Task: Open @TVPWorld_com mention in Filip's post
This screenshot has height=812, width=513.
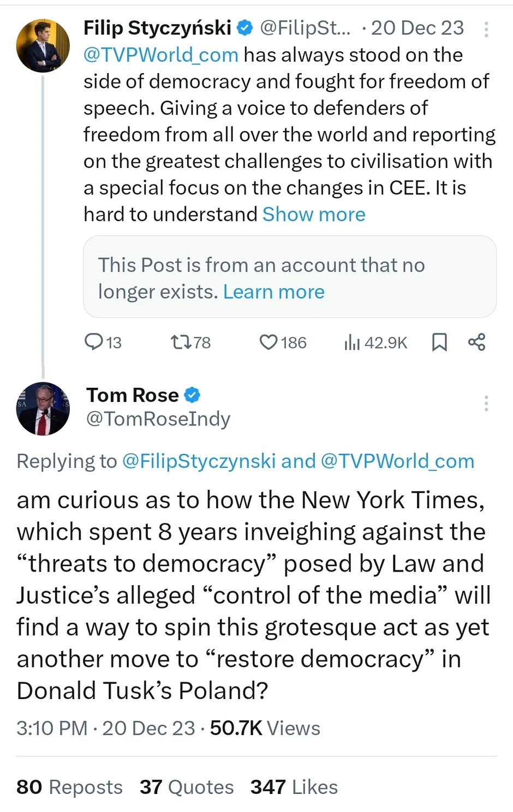Action: pos(161,55)
